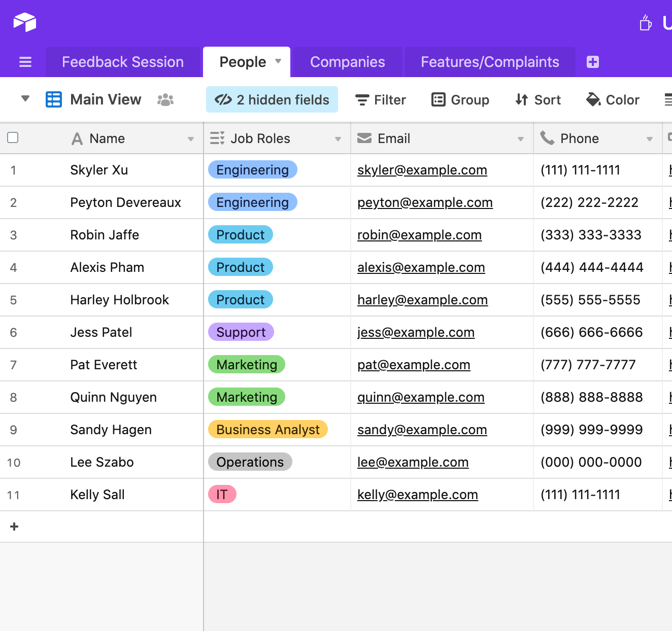672x631 pixels.
Task: Select phone cell (999) 999-9999
Action: point(598,430)
